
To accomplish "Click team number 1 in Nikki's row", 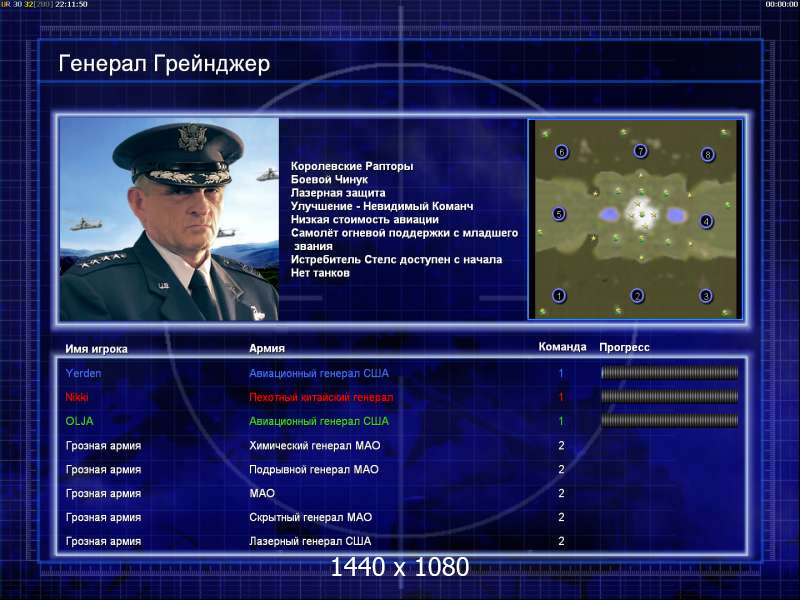I will tap(561, 397).
